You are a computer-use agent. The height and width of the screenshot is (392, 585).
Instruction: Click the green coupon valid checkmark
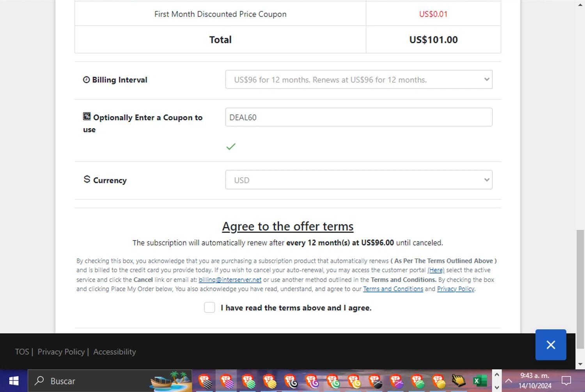231,147
